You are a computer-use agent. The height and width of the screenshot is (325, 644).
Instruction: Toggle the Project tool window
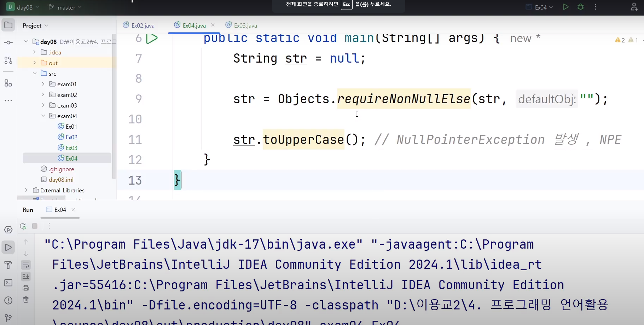8,25
